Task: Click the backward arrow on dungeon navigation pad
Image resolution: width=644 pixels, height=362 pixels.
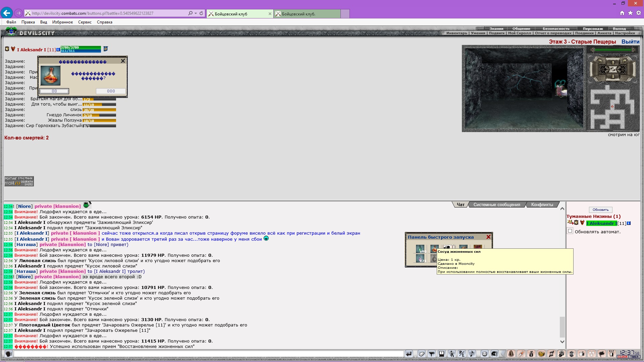Action: coord(613,77)
